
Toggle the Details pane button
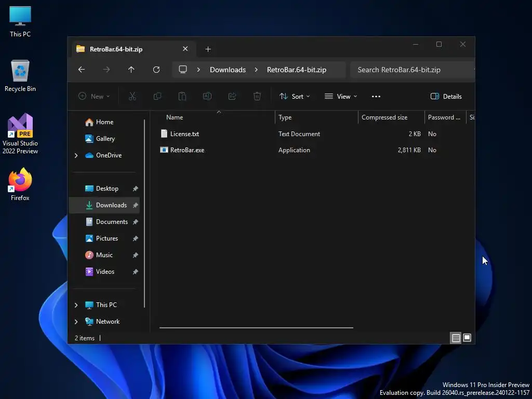446,96
